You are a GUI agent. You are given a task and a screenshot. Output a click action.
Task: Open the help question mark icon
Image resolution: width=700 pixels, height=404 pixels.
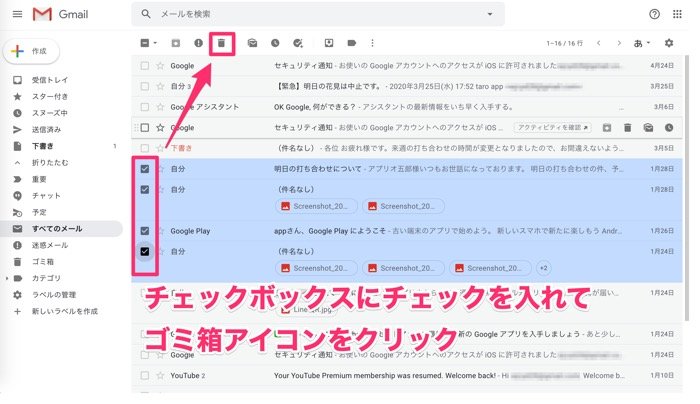point(654,14)
